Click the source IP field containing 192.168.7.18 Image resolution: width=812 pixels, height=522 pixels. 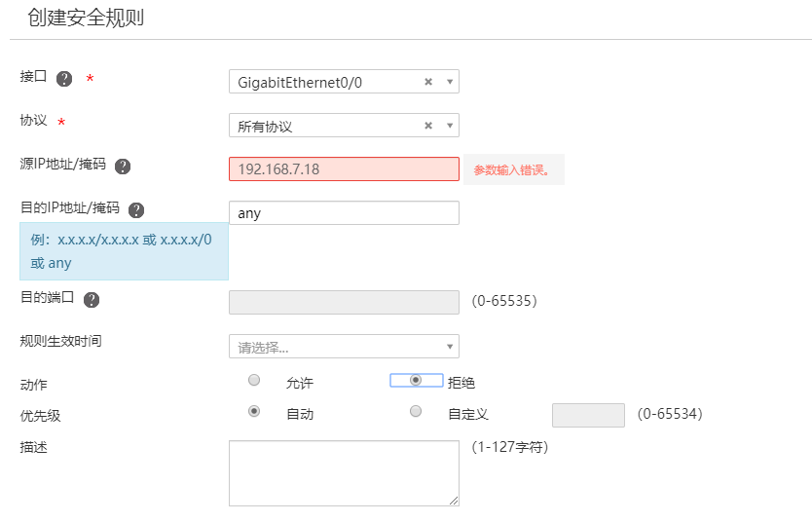coord(344,169)
